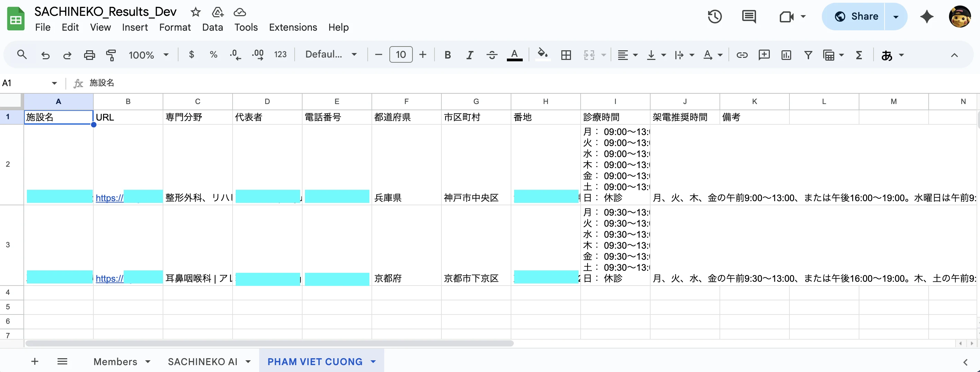
Task: Toggle bold formatting
Action: pyautogui.click(x=447, y=55)
